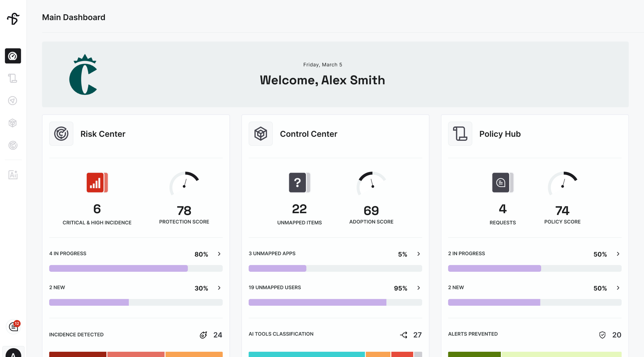Expand the 4 In Progress chevron
The width and height of the screenshot is (644, 357).
219,254
